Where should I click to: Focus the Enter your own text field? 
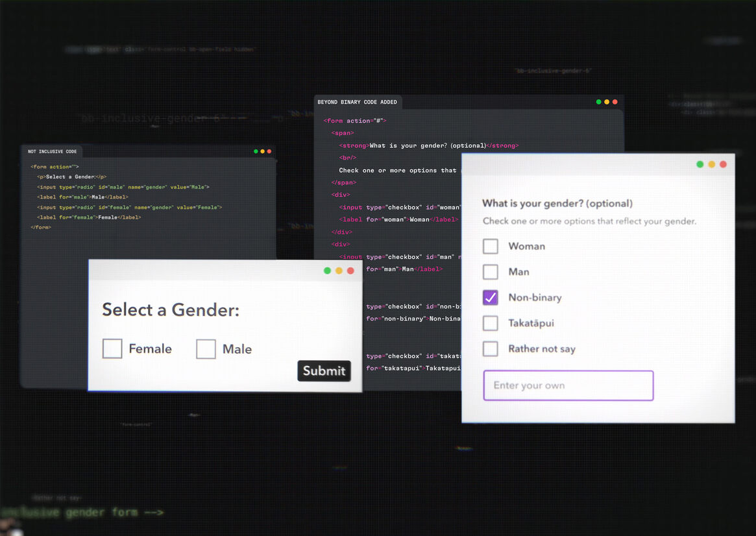568,385
